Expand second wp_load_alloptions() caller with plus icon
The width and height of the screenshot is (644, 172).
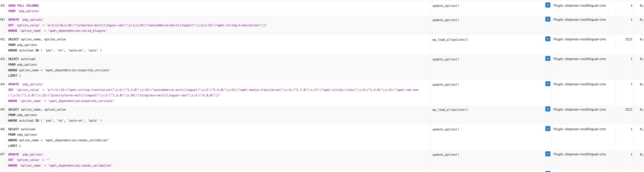point(548,109)
